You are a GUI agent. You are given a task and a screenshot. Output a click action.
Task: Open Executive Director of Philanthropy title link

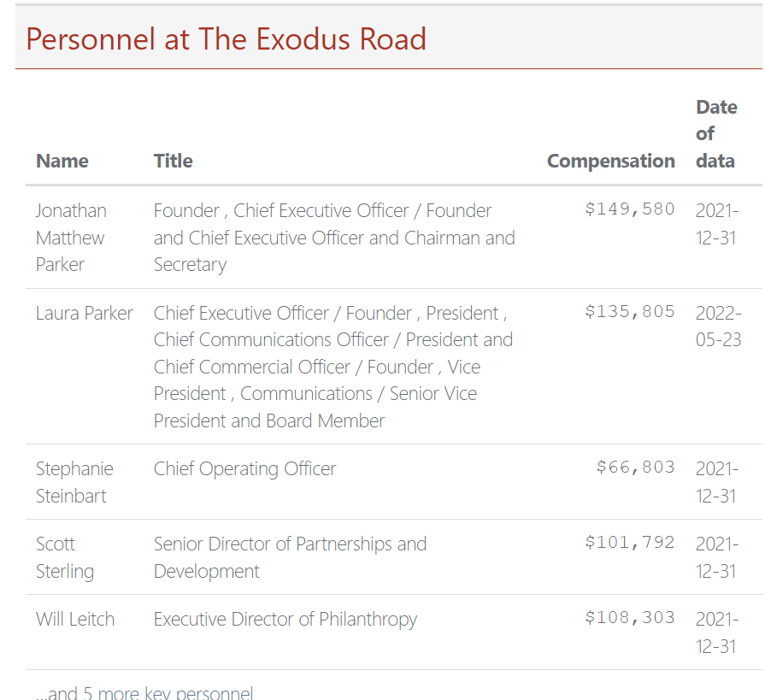pos(285,619)
